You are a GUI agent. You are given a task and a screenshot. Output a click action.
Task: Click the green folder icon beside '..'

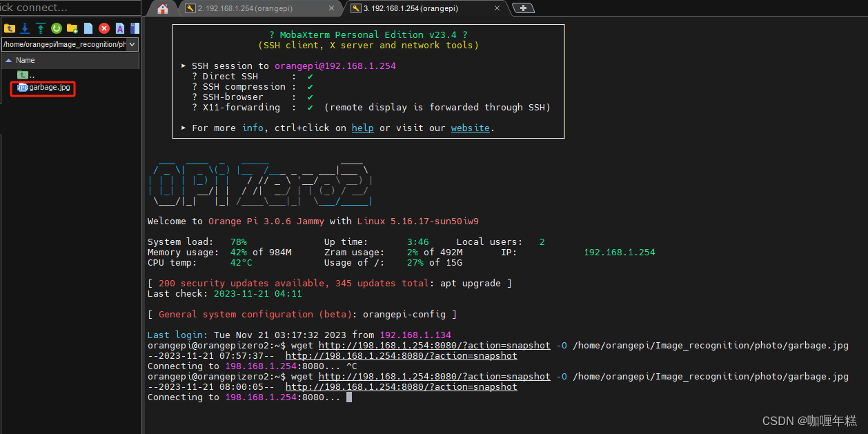(x=22, y=75)
